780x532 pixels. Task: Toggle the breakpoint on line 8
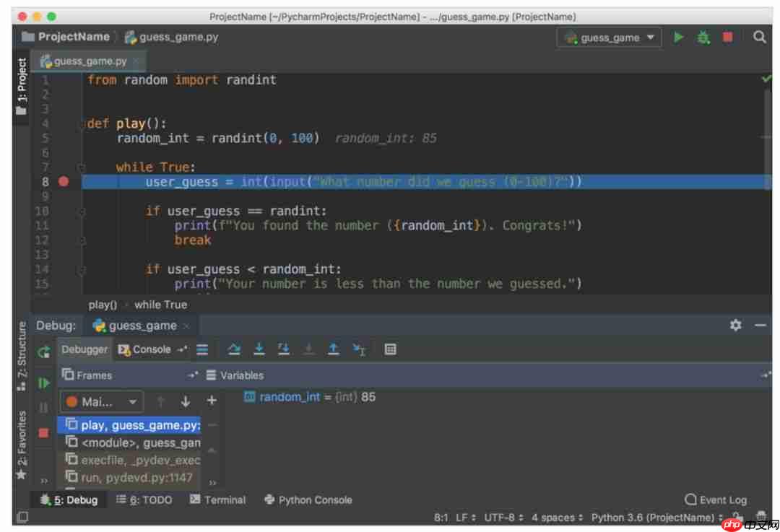[x=62, y=182]
